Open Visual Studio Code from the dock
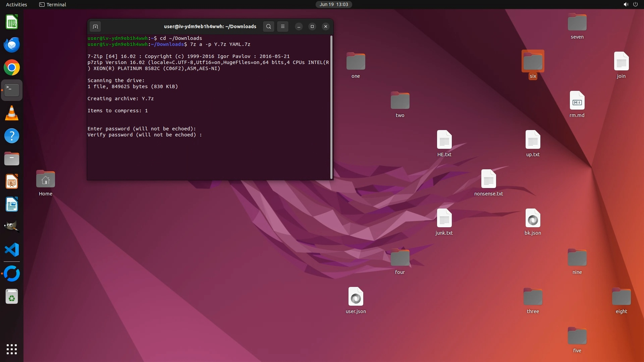 click(x=12, y=250)
